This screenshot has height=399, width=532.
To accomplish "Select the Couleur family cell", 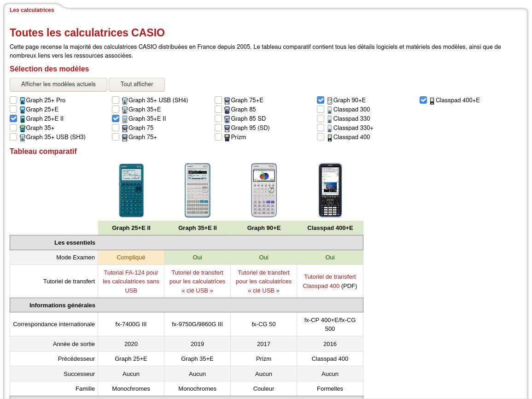I will (x=263, y=389).
